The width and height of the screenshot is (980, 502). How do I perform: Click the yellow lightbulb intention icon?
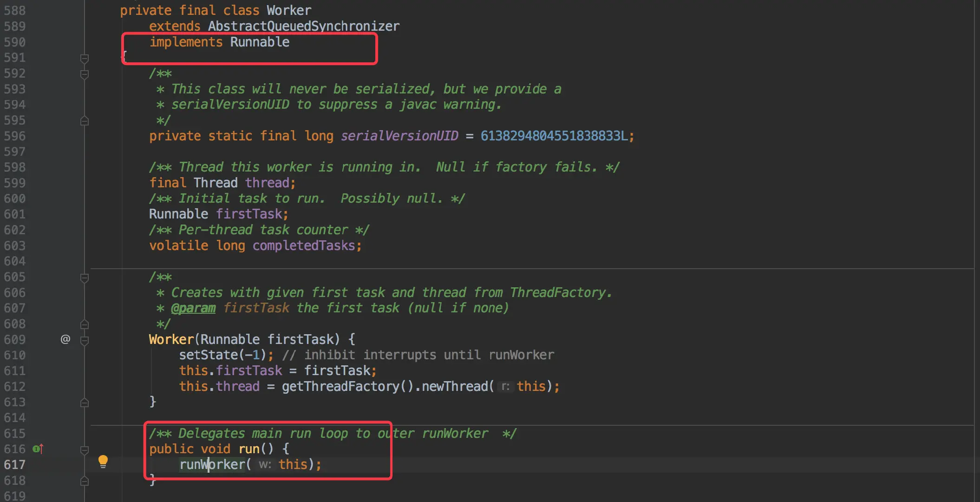pos(103,461)
